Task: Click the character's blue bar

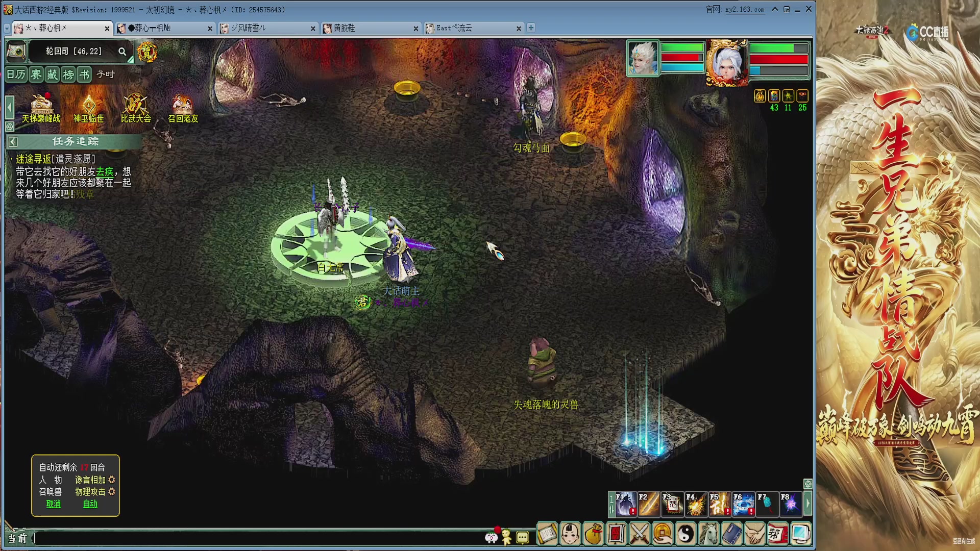Action: point(778,71)
